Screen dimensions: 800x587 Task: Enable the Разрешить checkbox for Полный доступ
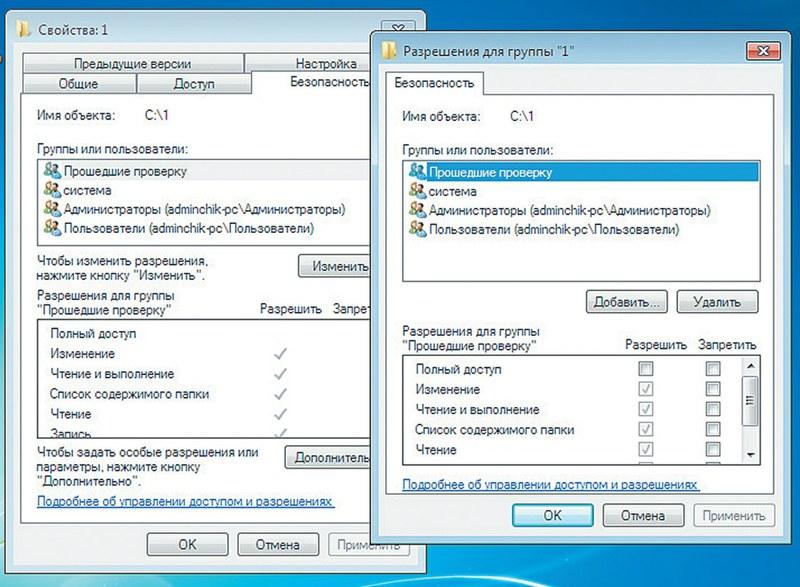coord(645,369)
